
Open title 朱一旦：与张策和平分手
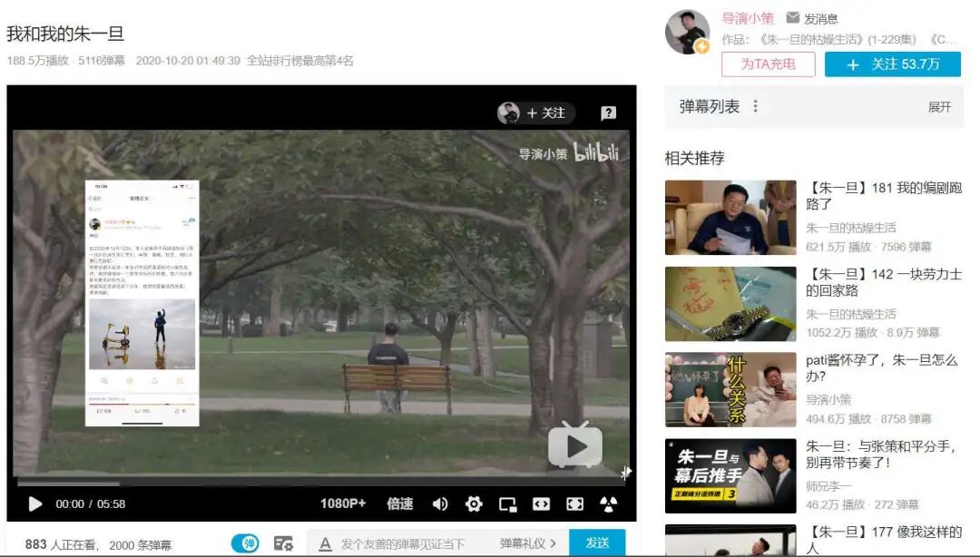click(880, 454)
